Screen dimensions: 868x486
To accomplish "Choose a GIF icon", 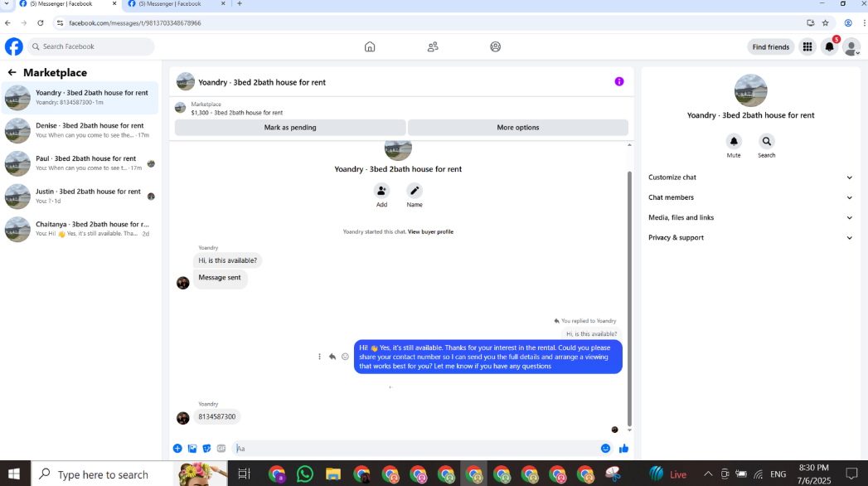I will (x=221, y=449).
